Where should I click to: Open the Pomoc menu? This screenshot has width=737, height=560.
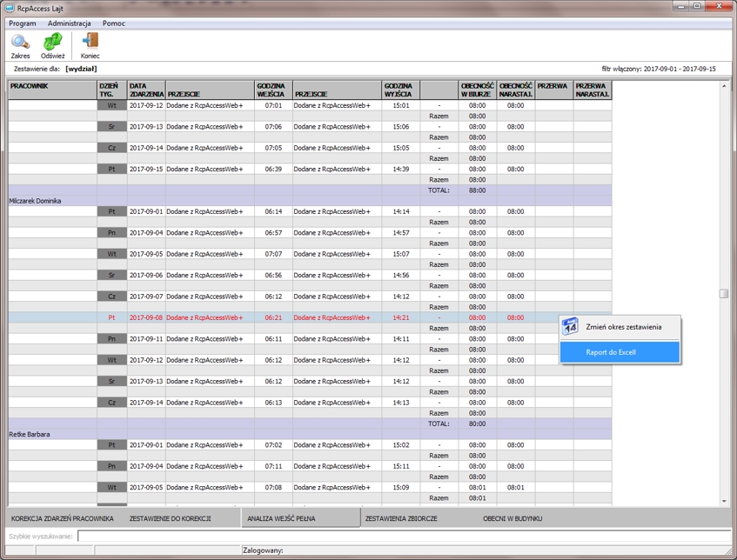coord(114,23)
